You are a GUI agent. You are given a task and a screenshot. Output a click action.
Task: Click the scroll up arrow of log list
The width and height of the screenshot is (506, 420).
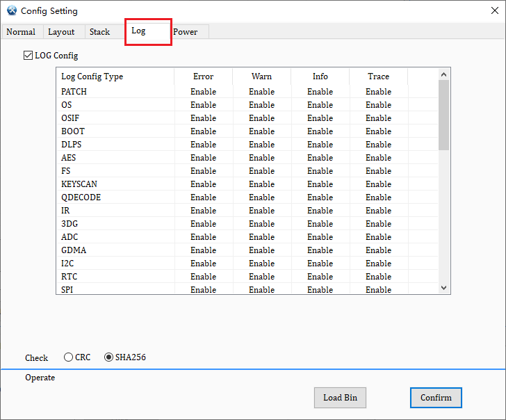click(x=444, y=74)
